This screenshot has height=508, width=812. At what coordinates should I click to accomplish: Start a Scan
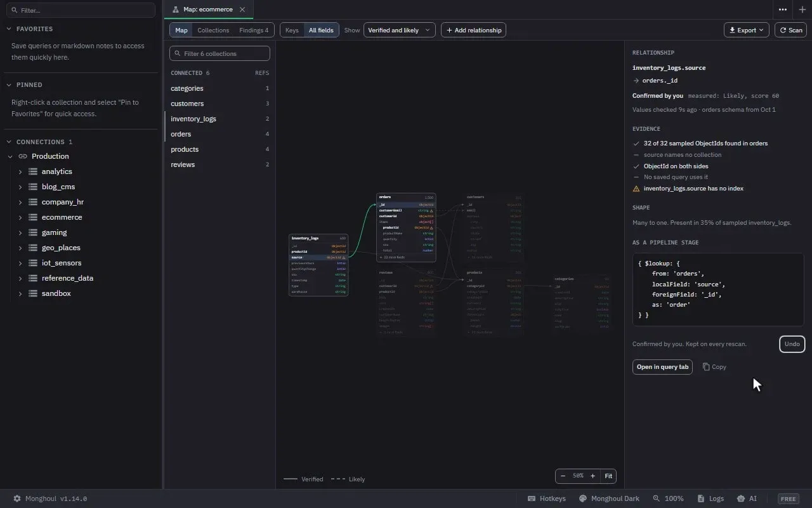pos(790,30)
